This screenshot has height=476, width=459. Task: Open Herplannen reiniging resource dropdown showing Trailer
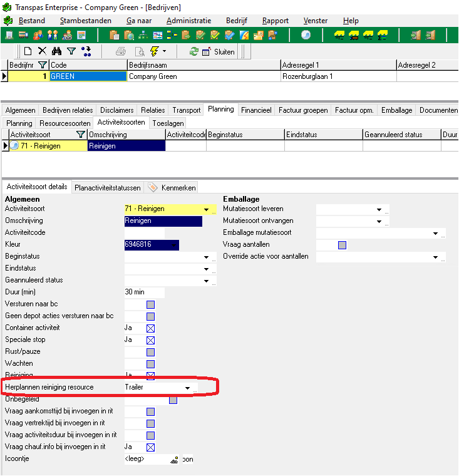tap(187, 388)
